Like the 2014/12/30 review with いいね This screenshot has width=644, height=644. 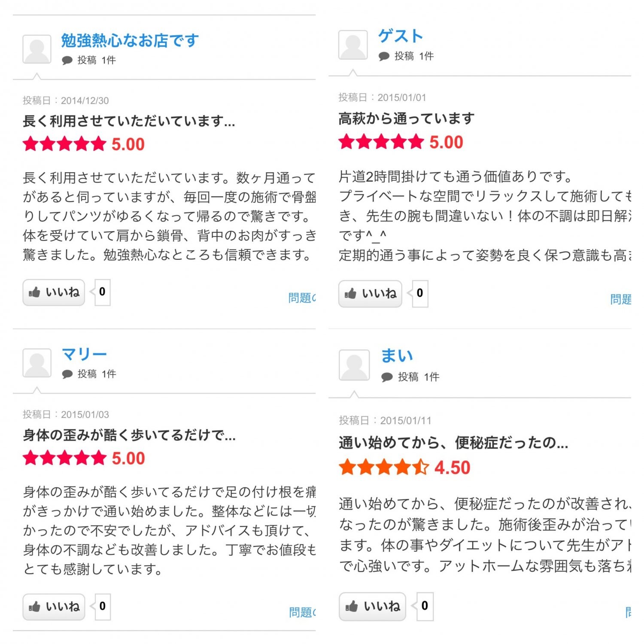pos(54,292)
